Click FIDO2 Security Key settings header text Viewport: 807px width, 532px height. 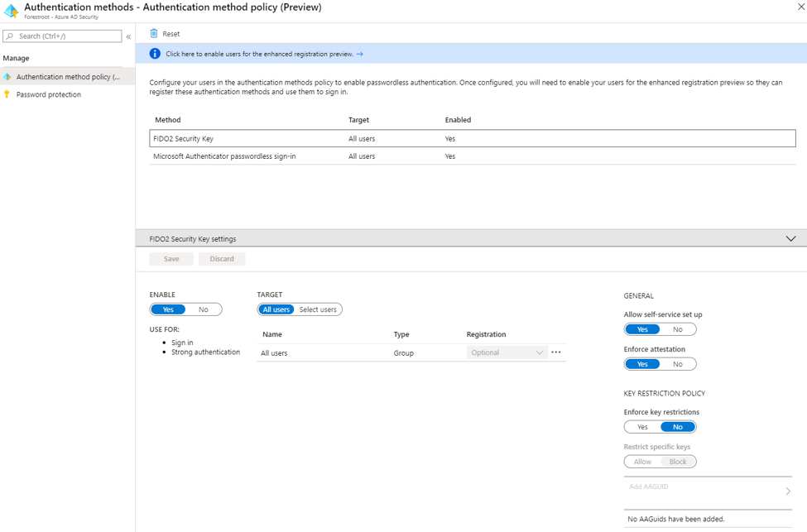tap(193, 239)
